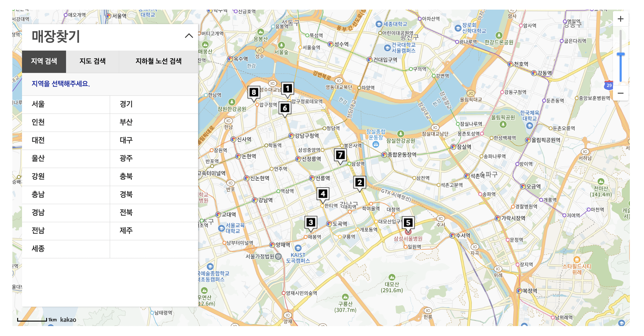This screenshot has width=644, height=336.
Task: Open store marker number 4 near Hanti
Action: click(x=323, y=194)
